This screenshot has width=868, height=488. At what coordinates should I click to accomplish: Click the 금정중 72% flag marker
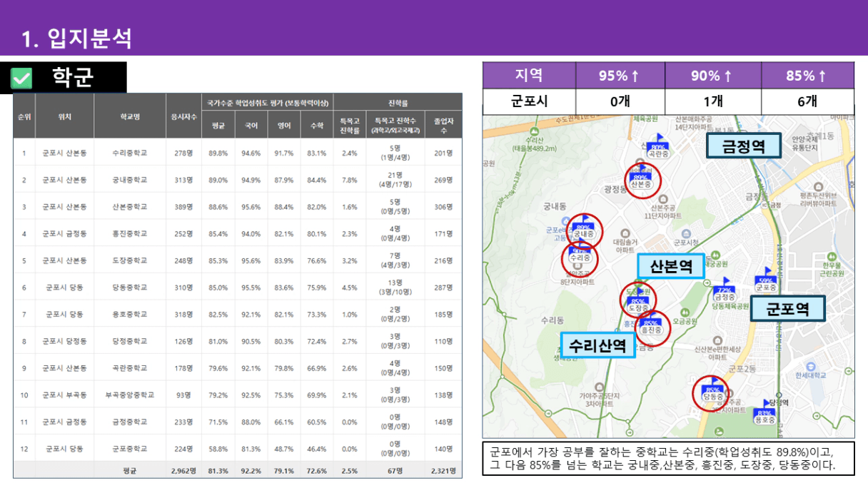coord(723,293)
